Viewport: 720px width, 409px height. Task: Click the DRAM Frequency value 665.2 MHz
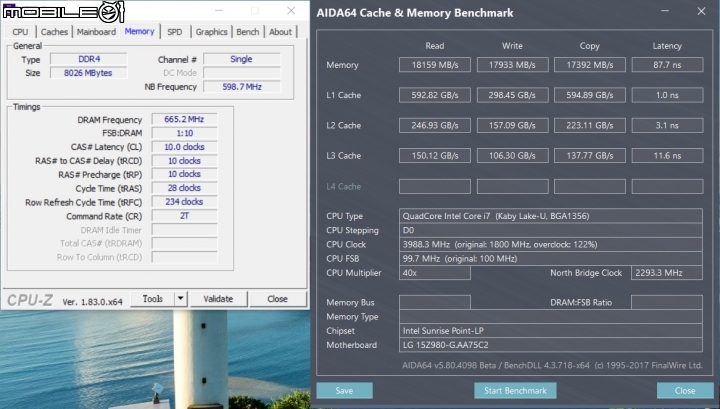(184, 119)
